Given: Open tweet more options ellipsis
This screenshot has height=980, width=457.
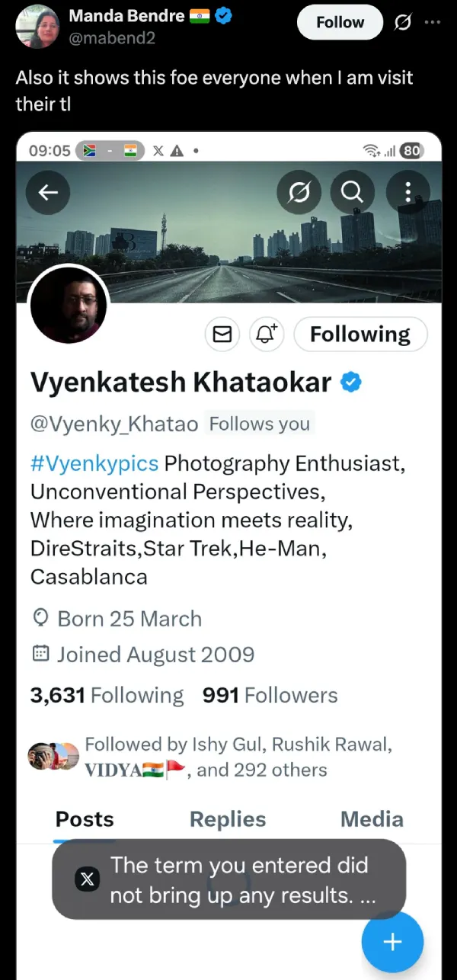Looking at the screenshot, I should coord(433,22).
